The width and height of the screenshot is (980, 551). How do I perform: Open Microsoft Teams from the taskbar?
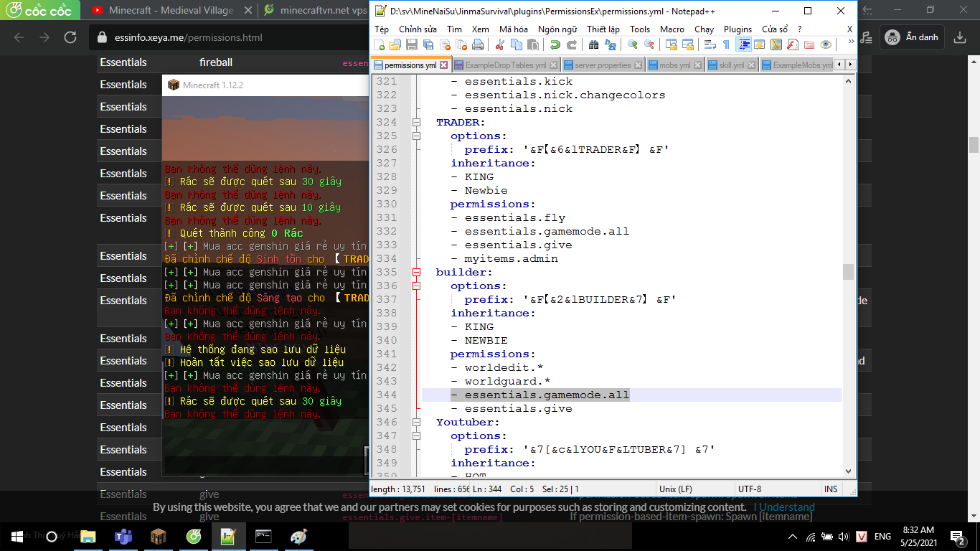(123, 537)
